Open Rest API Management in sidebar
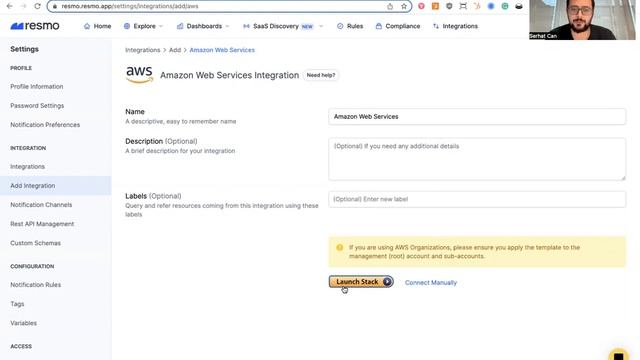 42,224
